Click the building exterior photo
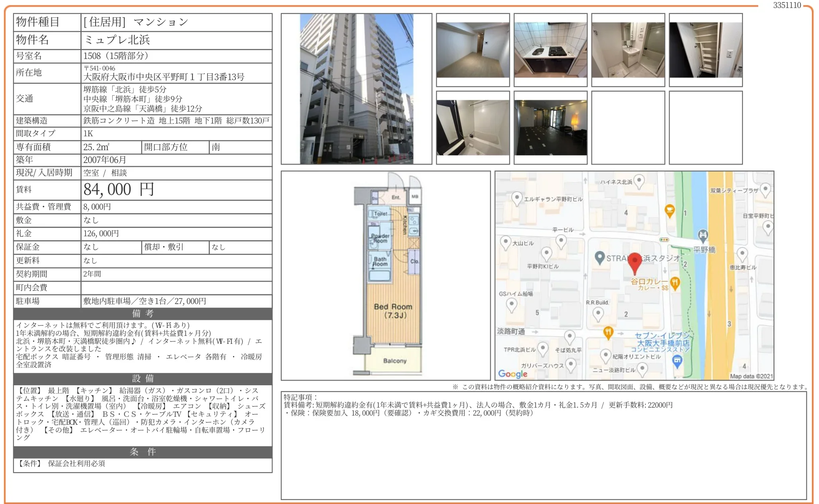Image resolution: width=819 pixels, height=504 pixels. coord(356,88)
